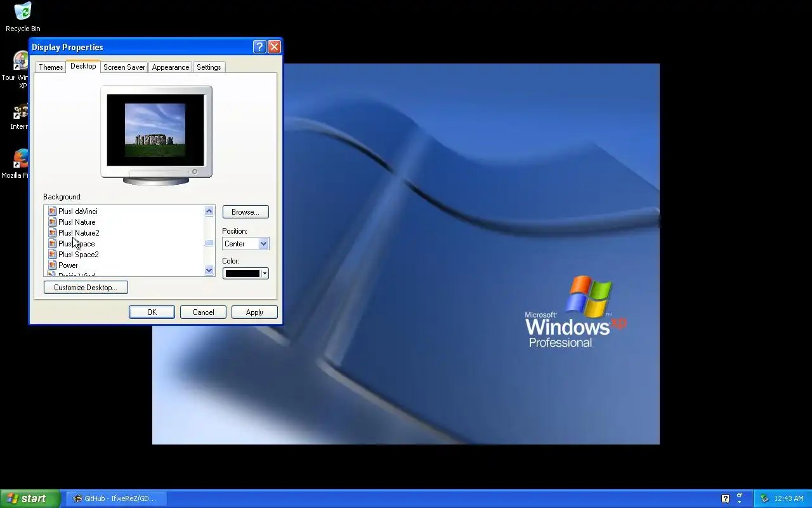Switch to the Screen Saver tab
The image size is (812, 508).
[x=124, y=67]
